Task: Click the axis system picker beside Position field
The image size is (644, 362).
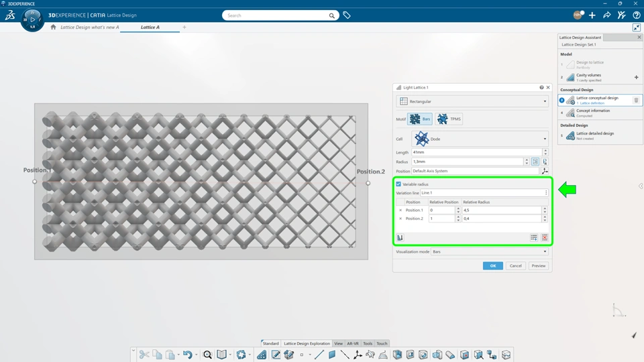Action: click(x=545, y=171)
